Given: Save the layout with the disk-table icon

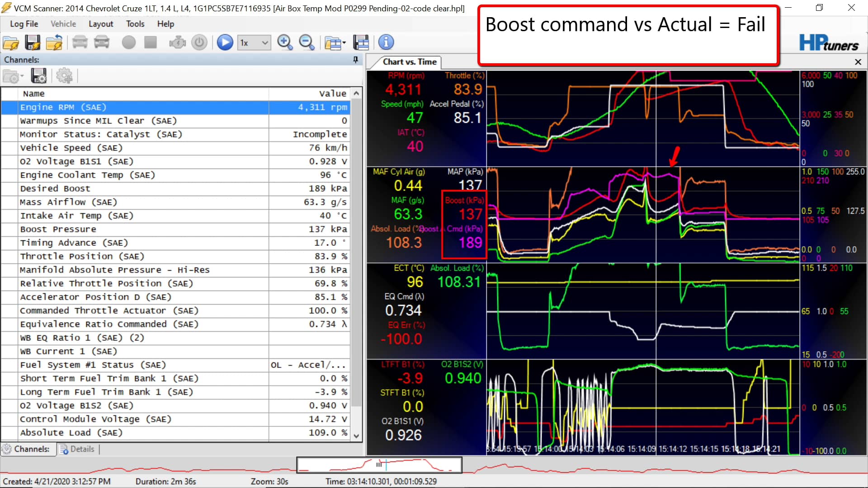Looking at the screenshot, I should pos(361,42).
